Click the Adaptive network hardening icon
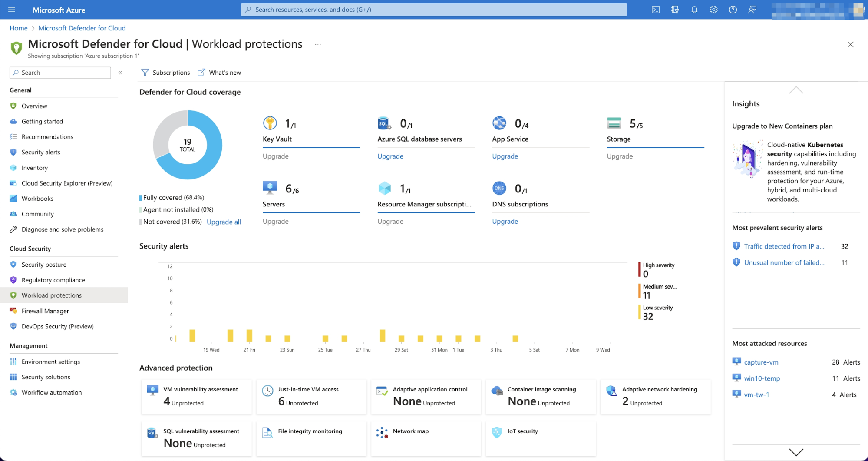 [611, 391]
